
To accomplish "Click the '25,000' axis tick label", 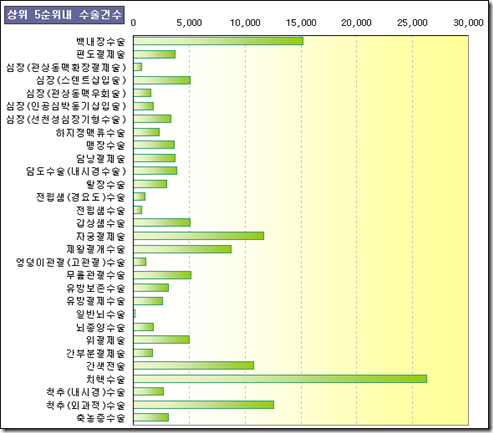I will pos(412,23).
